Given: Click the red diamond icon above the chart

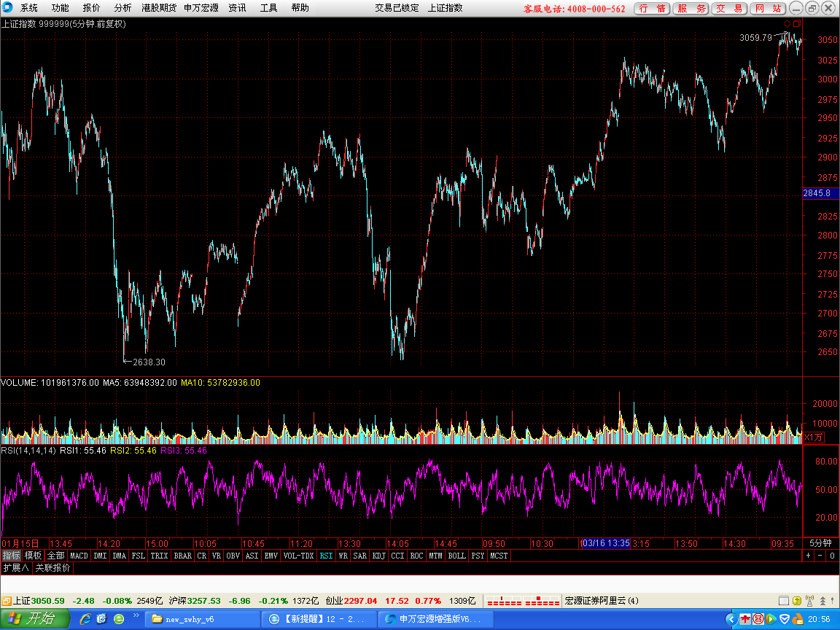Looking at the screenshot, I should point(787,23).
